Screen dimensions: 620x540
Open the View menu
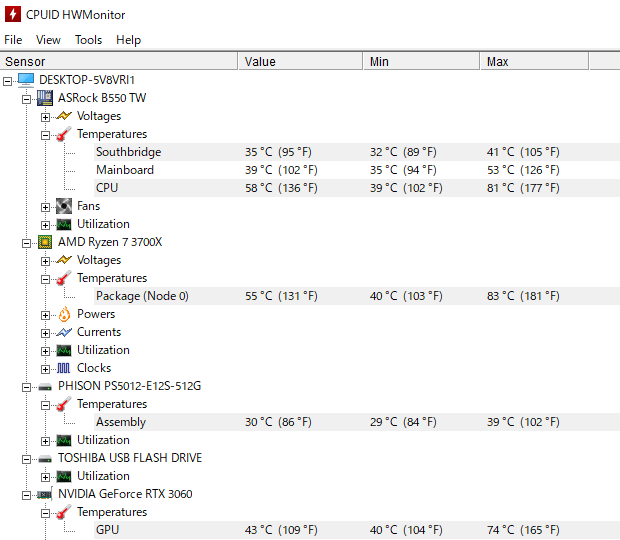tap(48, 40)
